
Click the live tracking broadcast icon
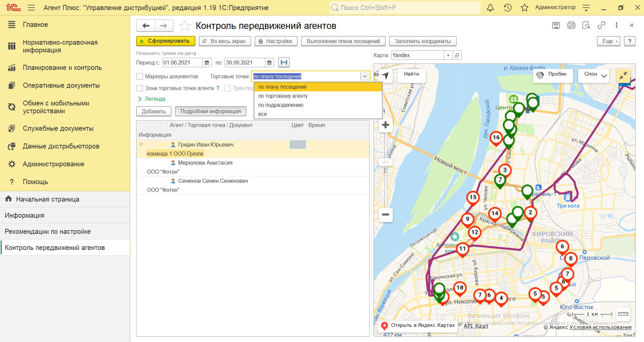(x=284, y=62)
